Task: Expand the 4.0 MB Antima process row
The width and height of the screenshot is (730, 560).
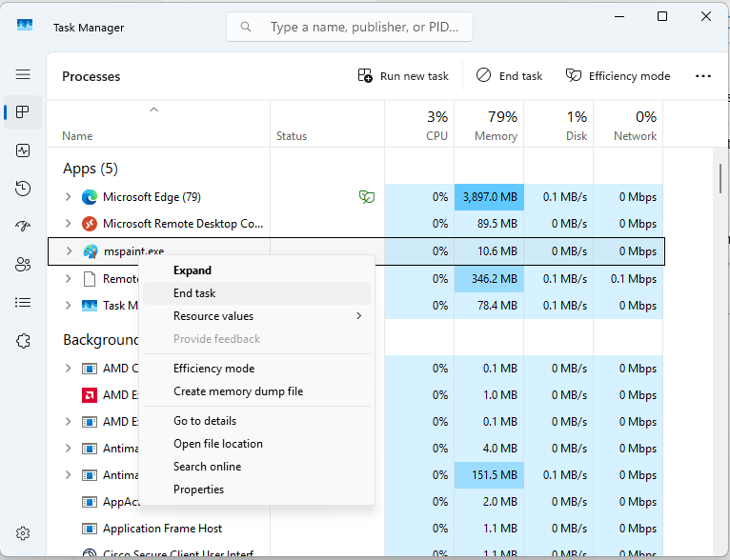Action: click(69, 449)
